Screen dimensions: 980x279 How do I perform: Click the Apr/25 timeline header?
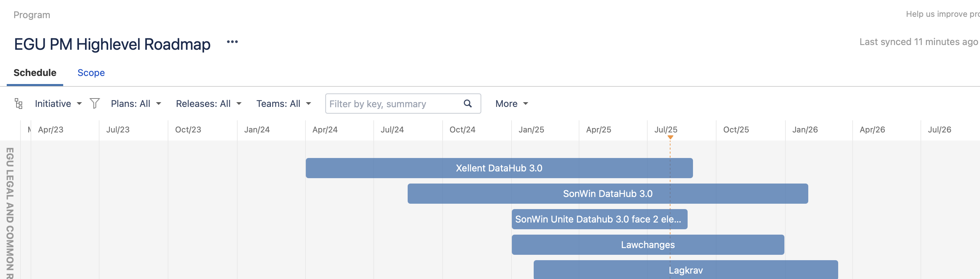tap(599, 130)
